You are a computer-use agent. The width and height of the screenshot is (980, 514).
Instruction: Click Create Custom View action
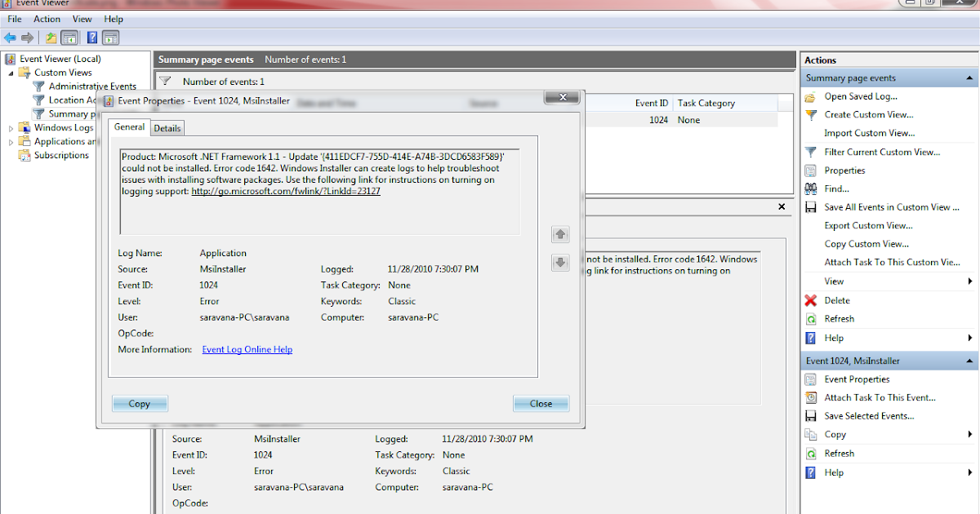coord(869,114)
